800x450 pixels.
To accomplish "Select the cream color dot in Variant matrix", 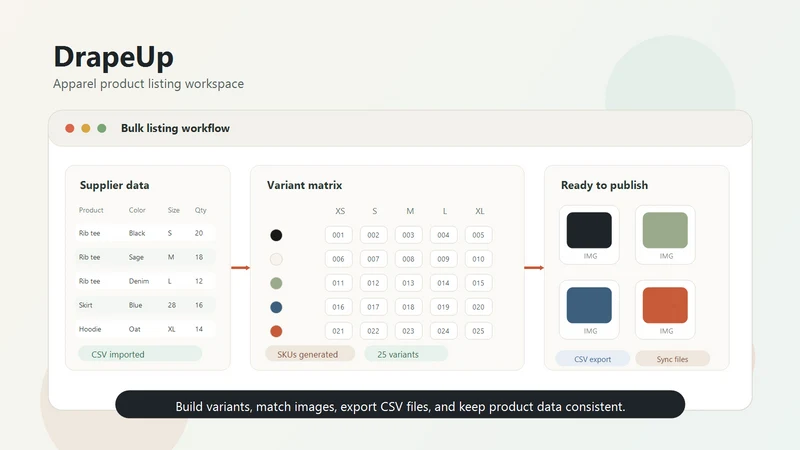I will coord(276,259).
